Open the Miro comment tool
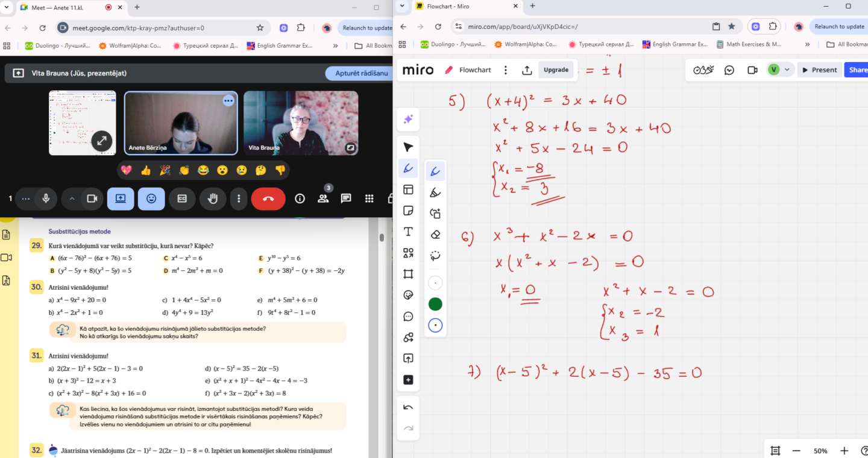This screenshot has width=868, height=458. tap(408, 316)
